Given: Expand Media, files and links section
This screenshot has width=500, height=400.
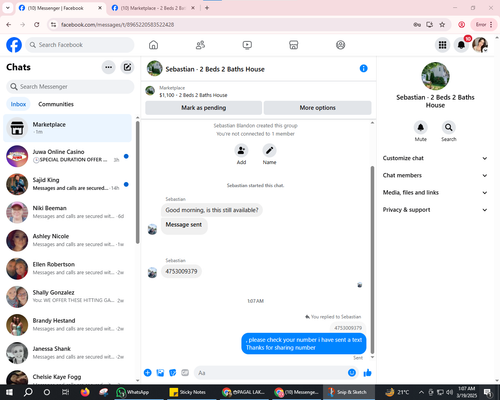Looking at the screenshot, I should point(435,192).
